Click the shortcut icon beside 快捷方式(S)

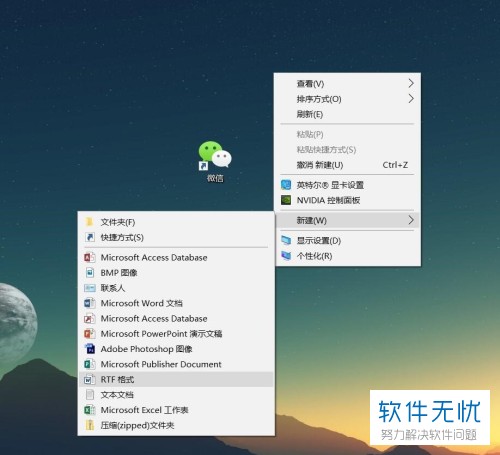tap(89, 237)
